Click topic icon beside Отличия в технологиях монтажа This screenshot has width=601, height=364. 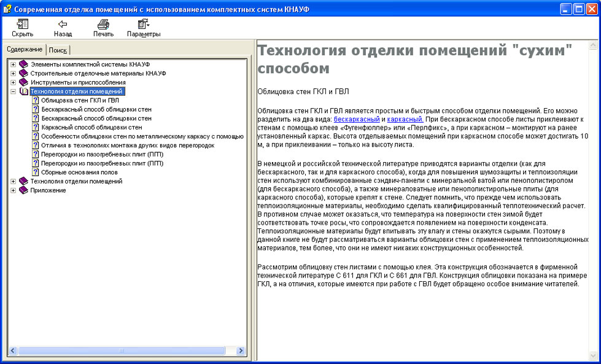[x=35, y=145]
